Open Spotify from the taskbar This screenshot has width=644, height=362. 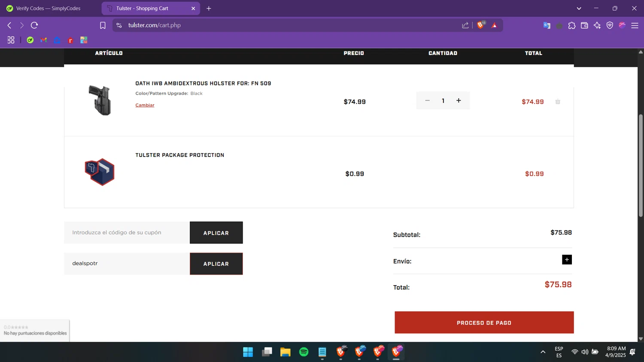[304, 352]
